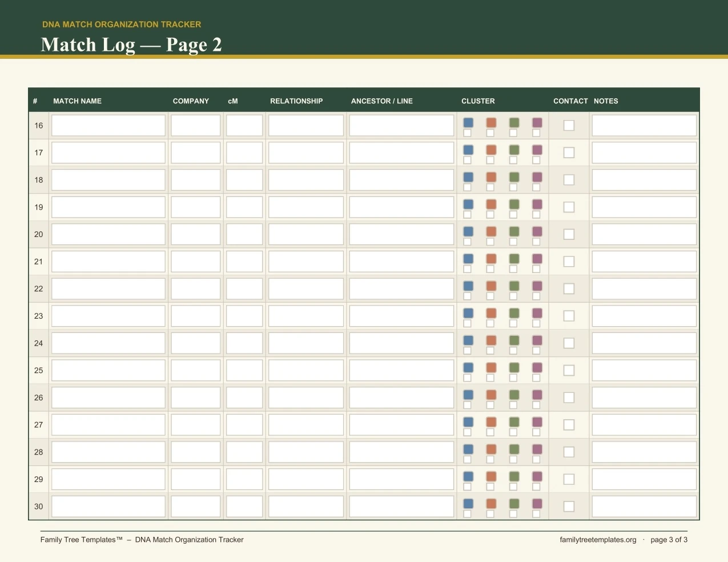Tick the Contact checkbox for row 25
Screen dimensions: 728x562
tap(569, 370)
